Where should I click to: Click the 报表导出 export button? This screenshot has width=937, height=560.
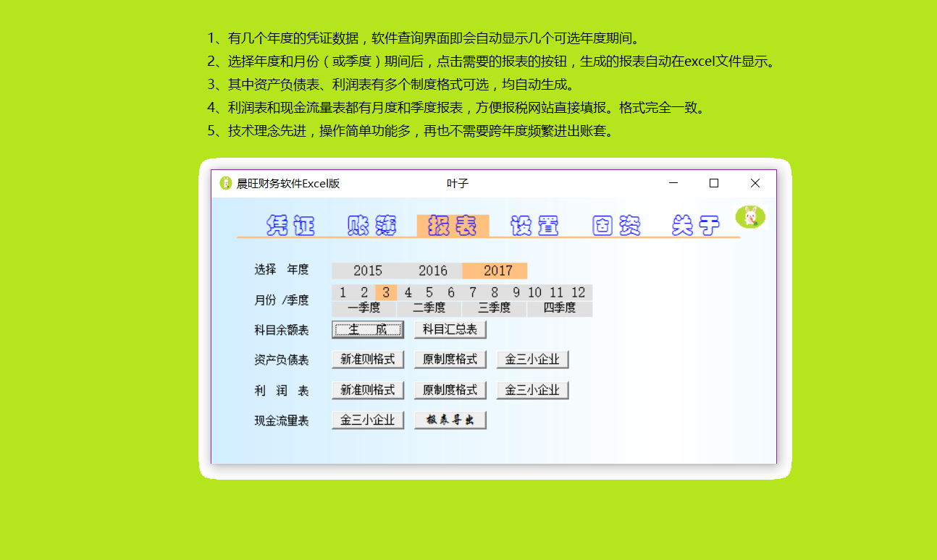[x=450, y=420]
